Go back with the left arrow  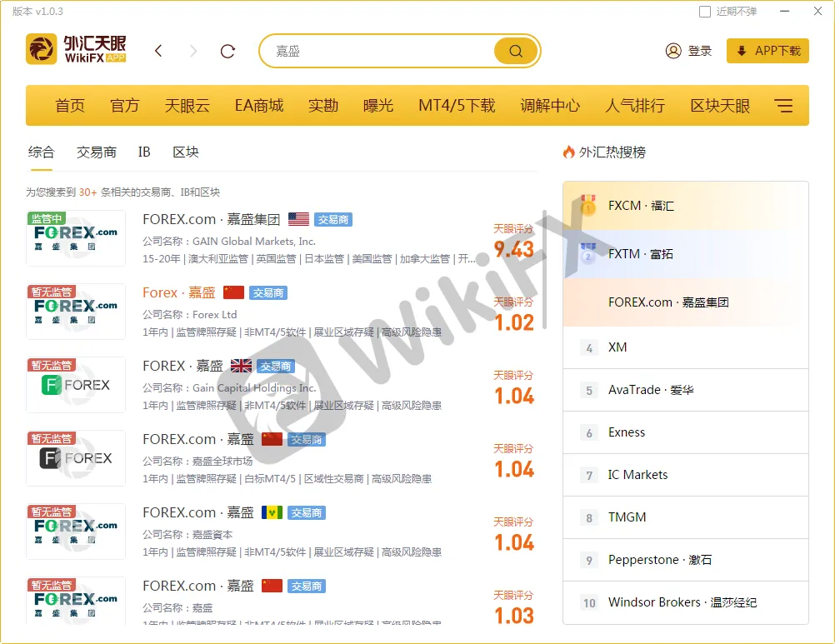tap(158, 51)
